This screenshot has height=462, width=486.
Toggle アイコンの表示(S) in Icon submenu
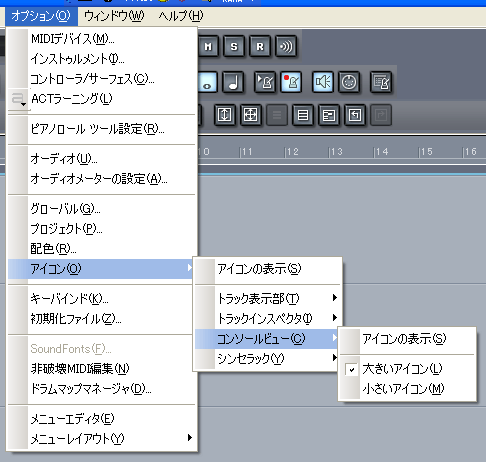(268, 269)
